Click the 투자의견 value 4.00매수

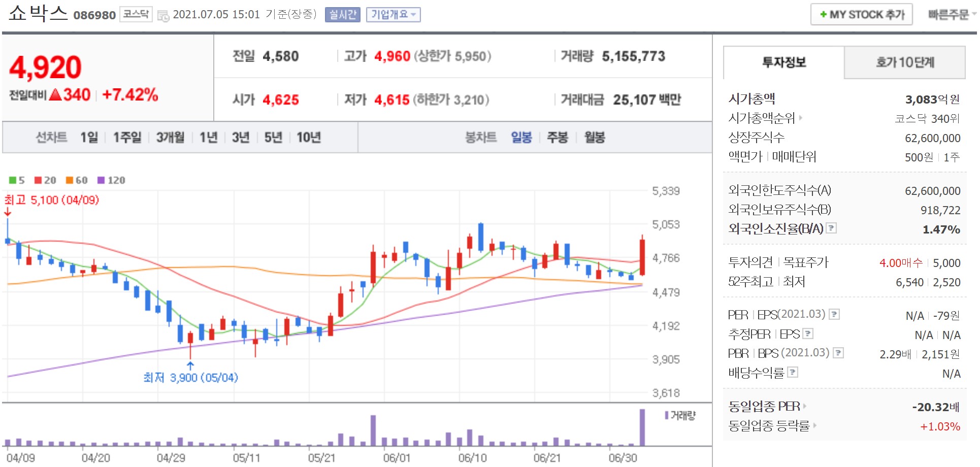click(x=901, y=262)
